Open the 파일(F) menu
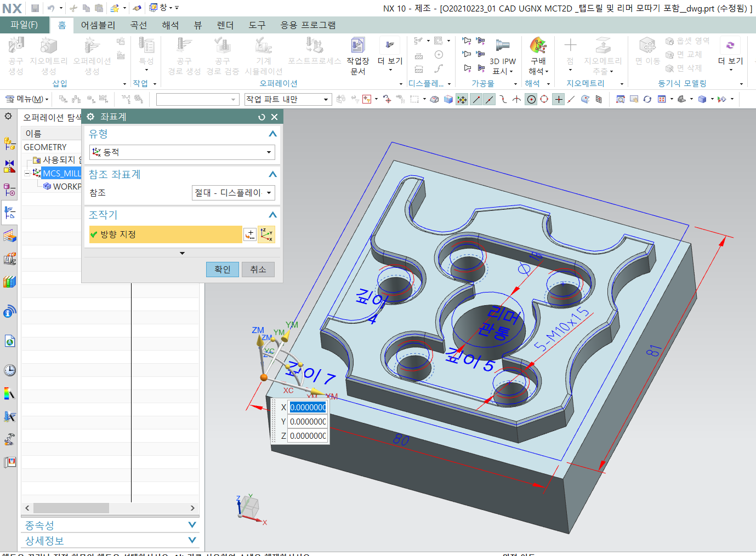This screenshot has width=756, height=556. click(x=24, y=25)
